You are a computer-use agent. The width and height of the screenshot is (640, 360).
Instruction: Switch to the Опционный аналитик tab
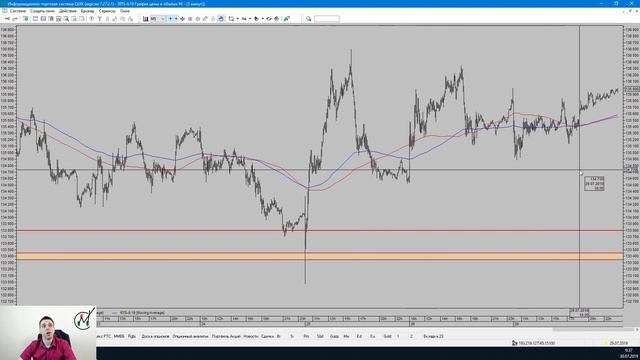coord(190,336)
